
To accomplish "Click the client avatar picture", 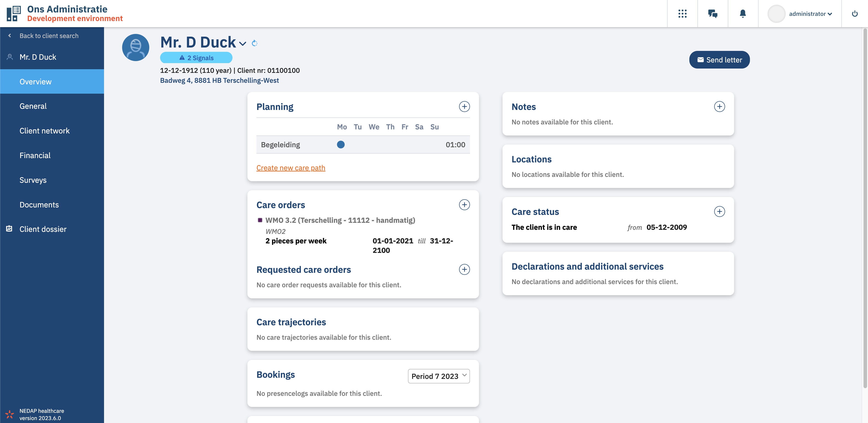I will [x=136, y=48].
